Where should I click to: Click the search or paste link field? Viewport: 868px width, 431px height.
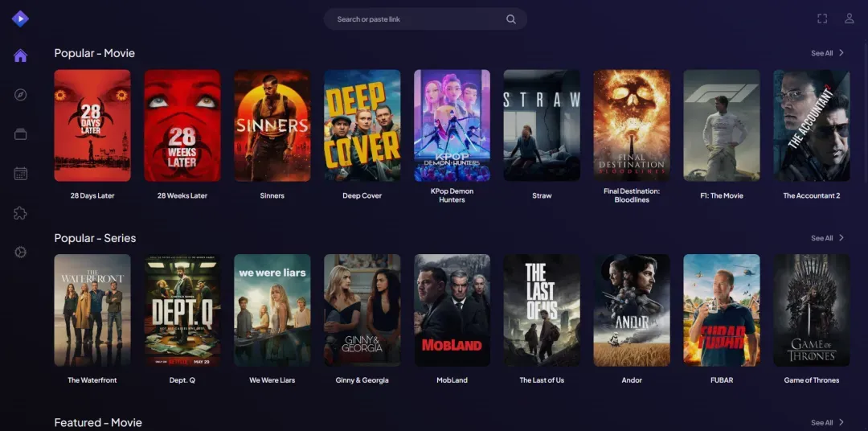[425, 18]
